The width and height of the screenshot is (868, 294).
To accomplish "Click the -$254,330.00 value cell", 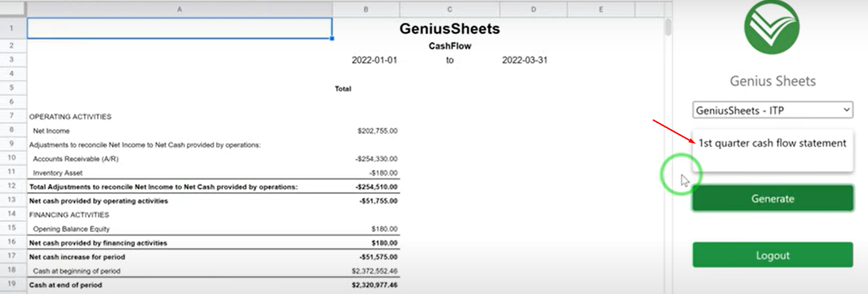I will pyautogui.click(x=376, y=158).
